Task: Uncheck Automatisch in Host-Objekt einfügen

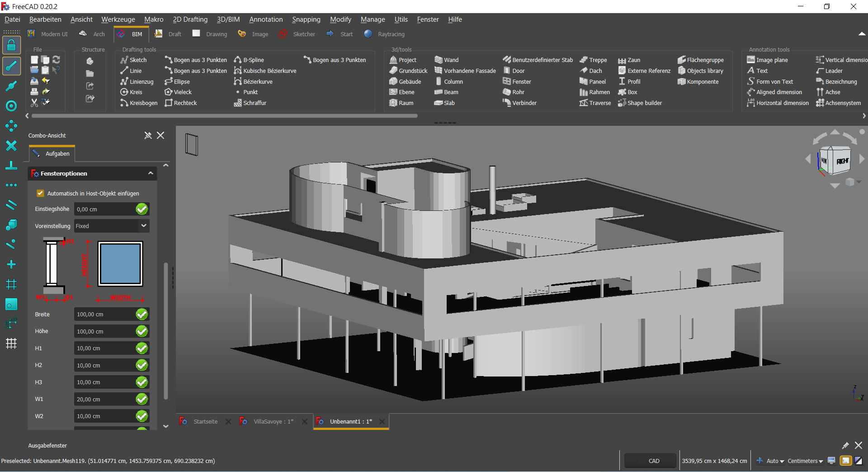Action: tap(40, 193)
